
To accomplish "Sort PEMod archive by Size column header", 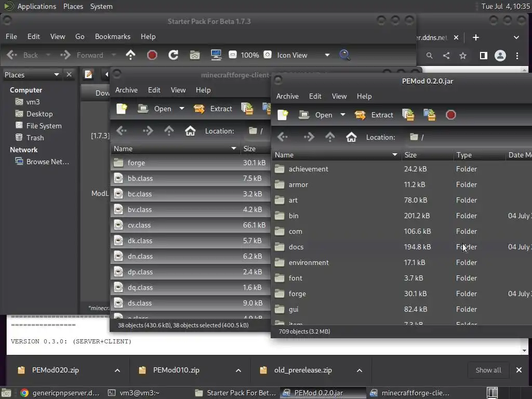I will pyautogui.click(x=427, y=155).
